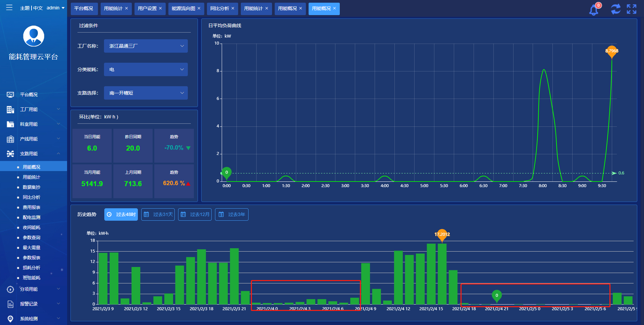Click the refresh arrows icon

[615, 9]
